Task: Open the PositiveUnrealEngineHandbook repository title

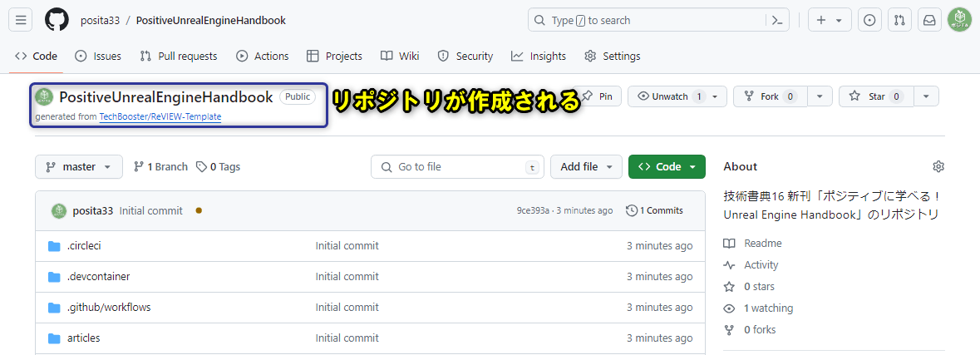Action: point(166,97)
